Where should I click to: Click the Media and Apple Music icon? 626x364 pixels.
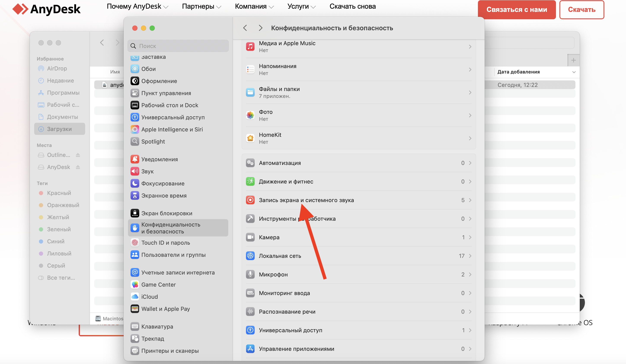pyautogui.click(x=250, y=46)
